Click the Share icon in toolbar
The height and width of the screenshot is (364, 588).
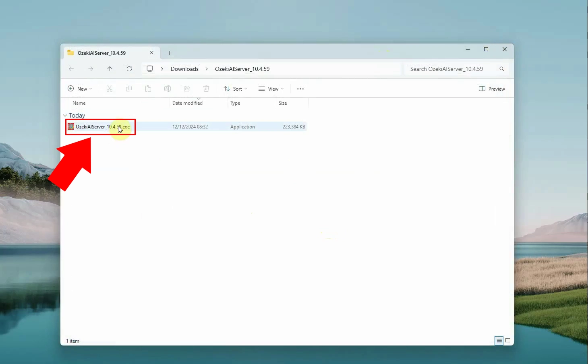click(x=187, y=89)
